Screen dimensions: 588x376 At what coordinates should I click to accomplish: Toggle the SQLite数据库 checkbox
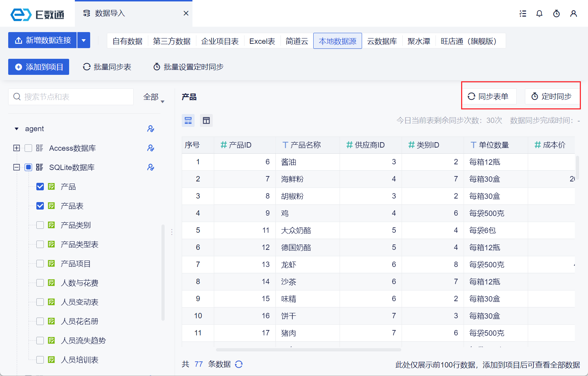pyautogui.click(x=29, y=167)
